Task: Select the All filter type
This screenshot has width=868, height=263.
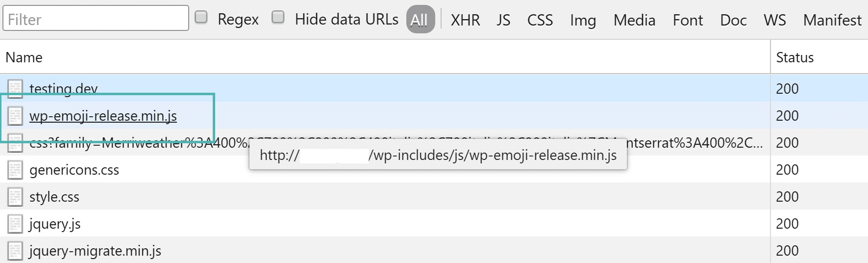Action: tap(420, 20)
